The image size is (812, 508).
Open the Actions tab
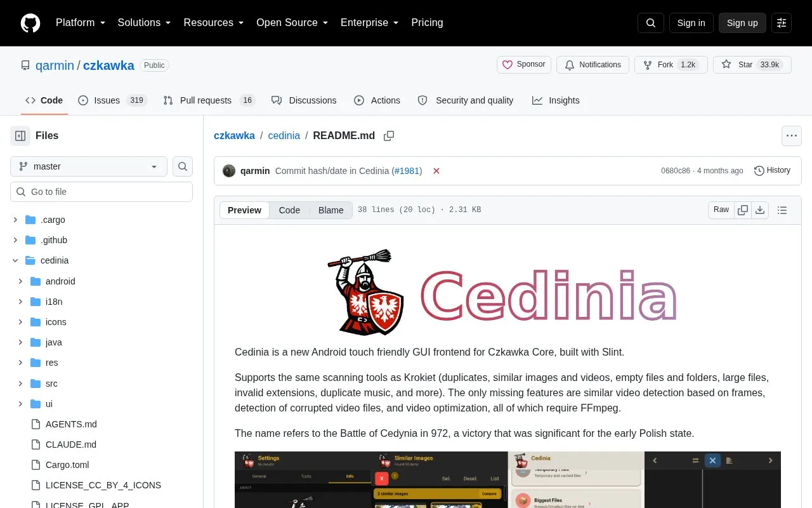(x=377, y=100)
